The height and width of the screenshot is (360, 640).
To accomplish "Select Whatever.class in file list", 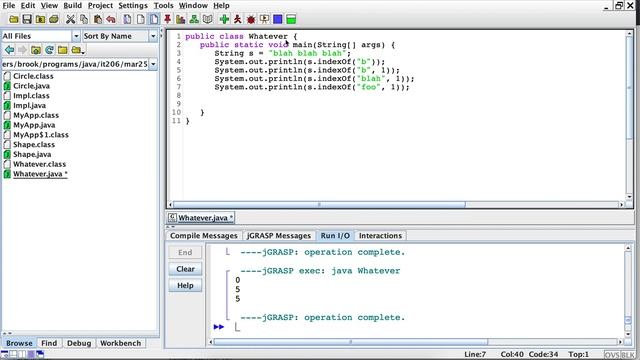I will point(39,164).
